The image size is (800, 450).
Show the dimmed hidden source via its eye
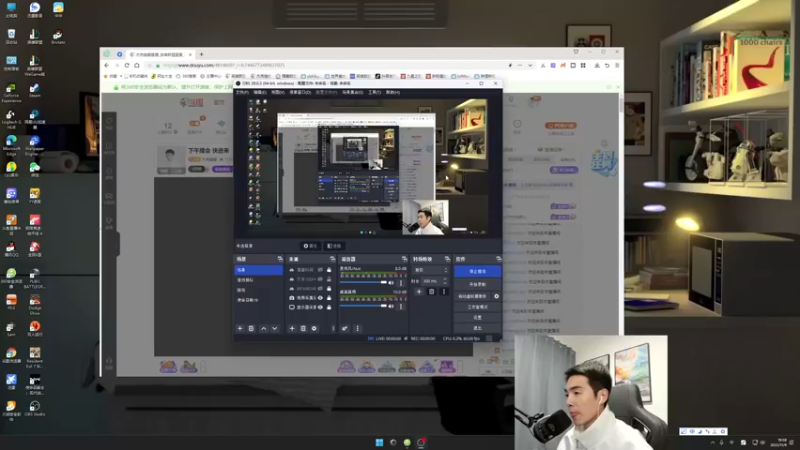320,279
